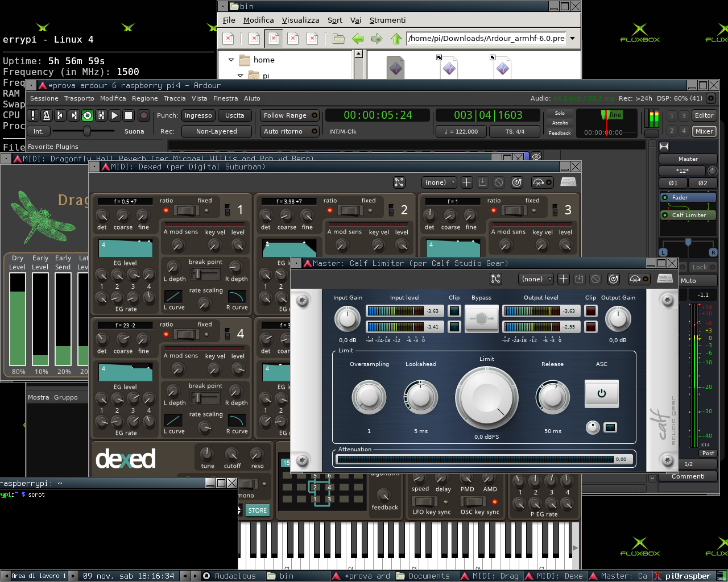This screenshot has height=582, width=728.
Task: Open the Sessione menu in Ardour
Action: click(44, 98)
